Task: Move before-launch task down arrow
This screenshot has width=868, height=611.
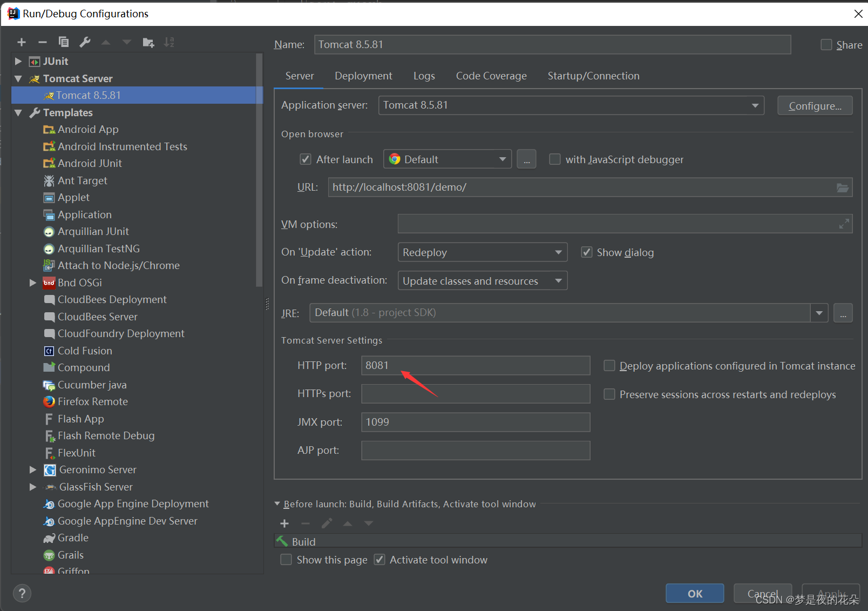Action: point(369,523)
